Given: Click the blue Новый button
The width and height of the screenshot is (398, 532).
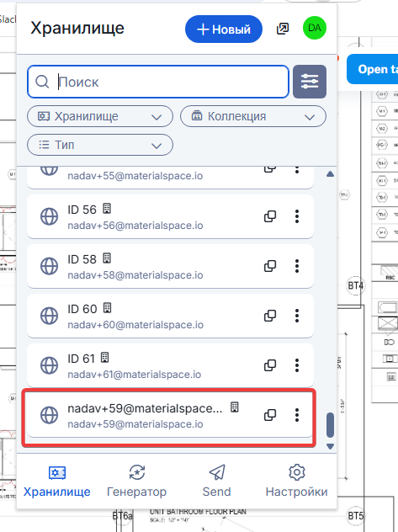Looking at the screenshot, I should [x=224, y=29].
